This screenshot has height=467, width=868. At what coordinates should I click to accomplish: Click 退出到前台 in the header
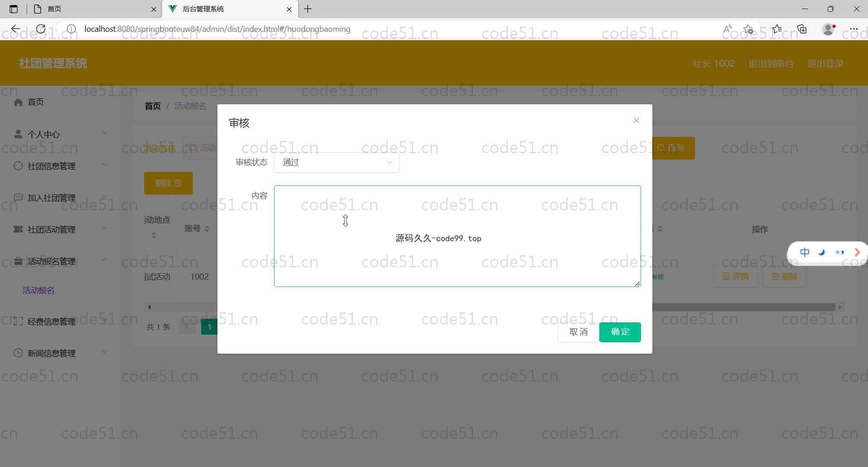(x=771, y=63)
